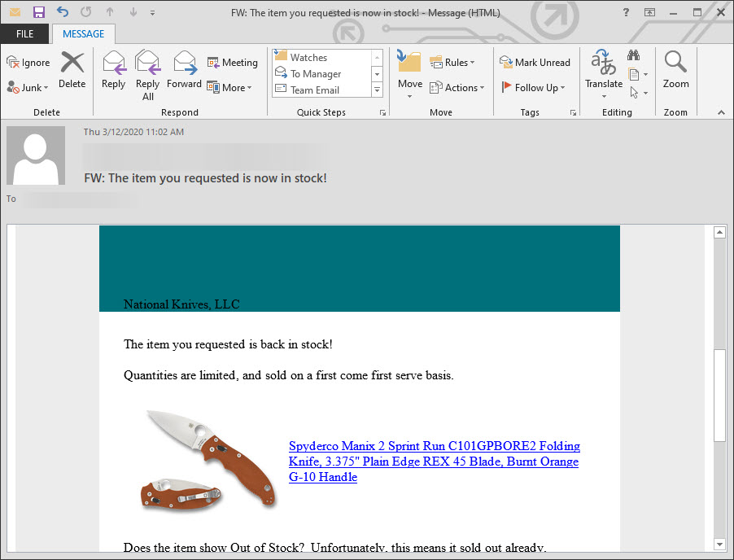Click the Save icon in quick access toolbar
Screen dimensions: 734x560
39,12
